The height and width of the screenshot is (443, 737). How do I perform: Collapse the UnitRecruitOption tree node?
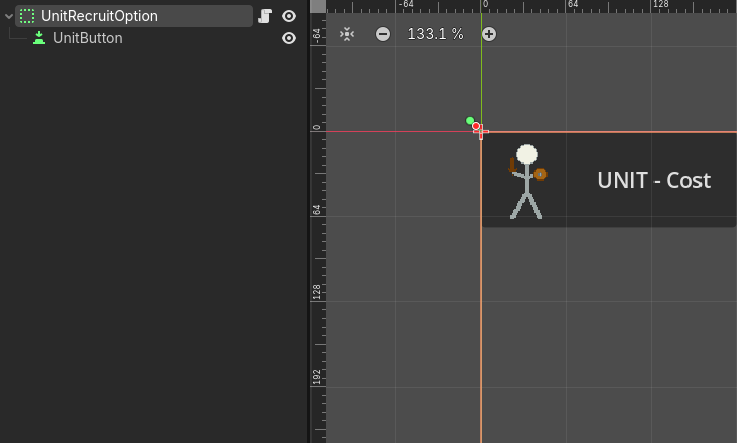coord(9,16)
